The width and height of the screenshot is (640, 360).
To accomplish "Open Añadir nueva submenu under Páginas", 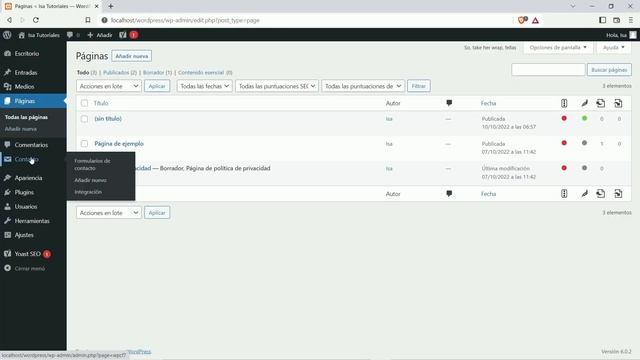I will coord(20,129).
